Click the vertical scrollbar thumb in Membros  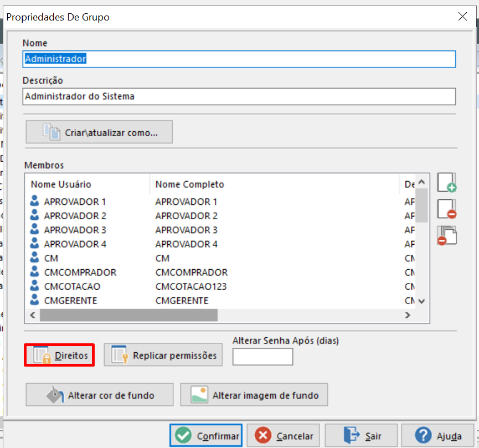421,205
